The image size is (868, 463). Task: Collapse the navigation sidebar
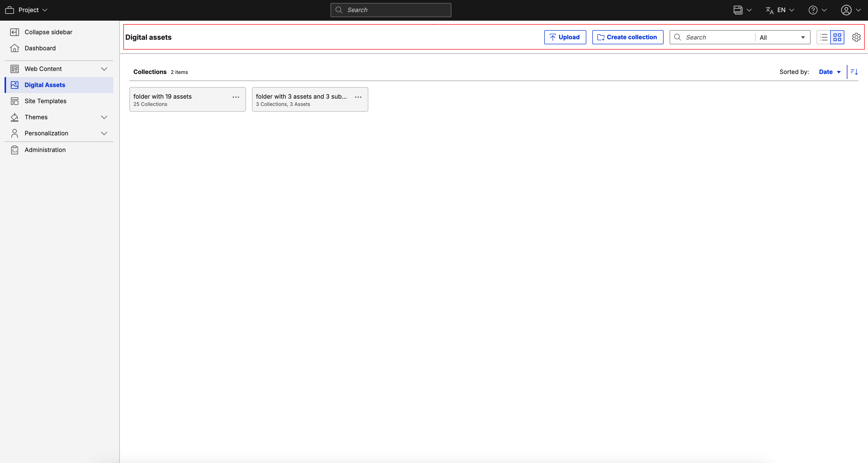[x=48, y=32]
